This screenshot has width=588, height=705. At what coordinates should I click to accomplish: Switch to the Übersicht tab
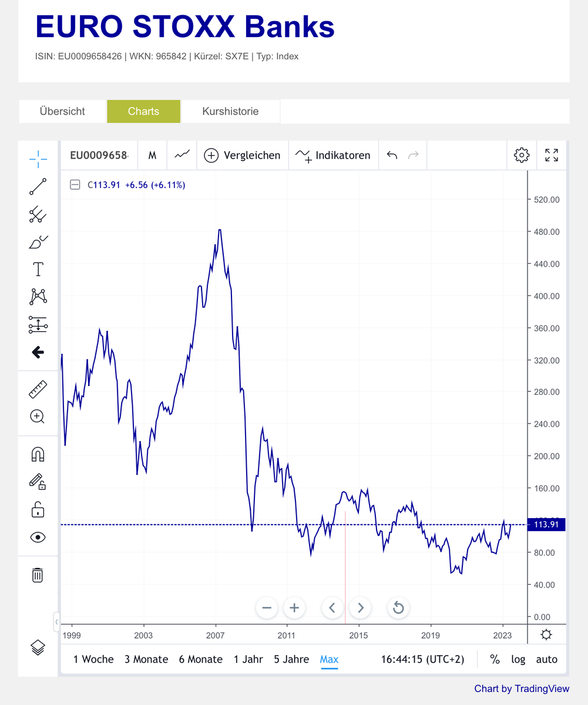click(62, 111)
